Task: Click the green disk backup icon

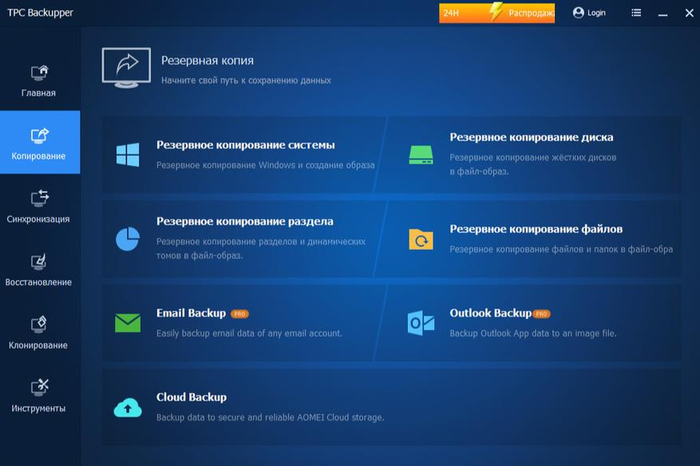Action: coord(419,154)
